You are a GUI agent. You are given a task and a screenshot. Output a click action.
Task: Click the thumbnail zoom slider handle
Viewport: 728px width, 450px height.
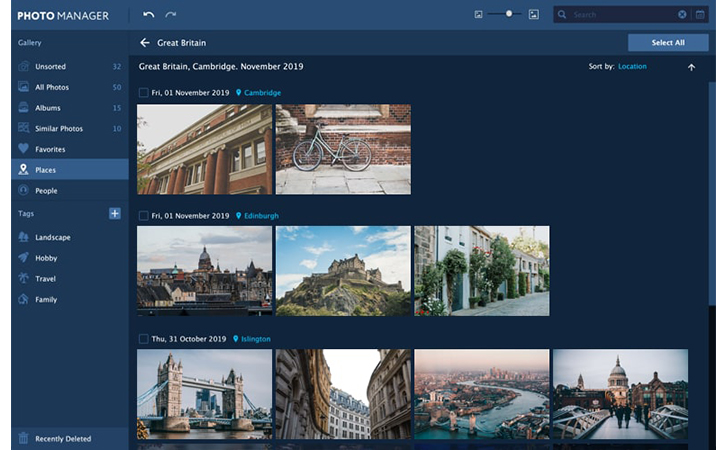tap(509, 14)
